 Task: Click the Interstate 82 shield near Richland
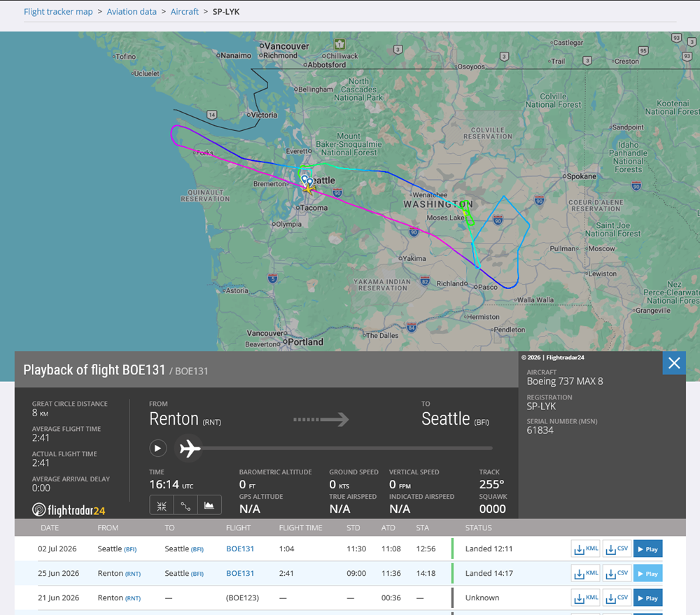click(425, 281)
